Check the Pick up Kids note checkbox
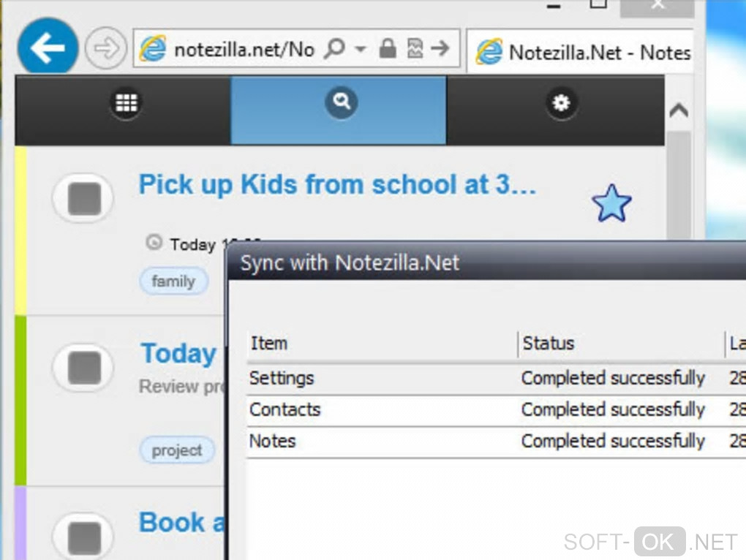 point(83,198)
